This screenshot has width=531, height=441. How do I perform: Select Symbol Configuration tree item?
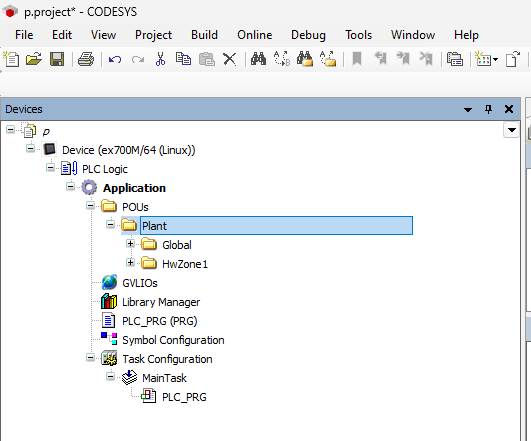pyautogui.click(x=173, y=340)
